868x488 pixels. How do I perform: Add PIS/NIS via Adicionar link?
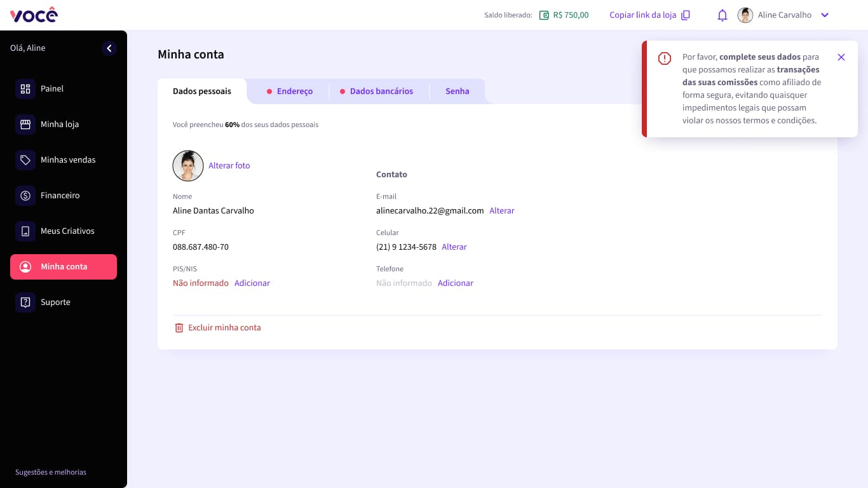tap(252, 283)
